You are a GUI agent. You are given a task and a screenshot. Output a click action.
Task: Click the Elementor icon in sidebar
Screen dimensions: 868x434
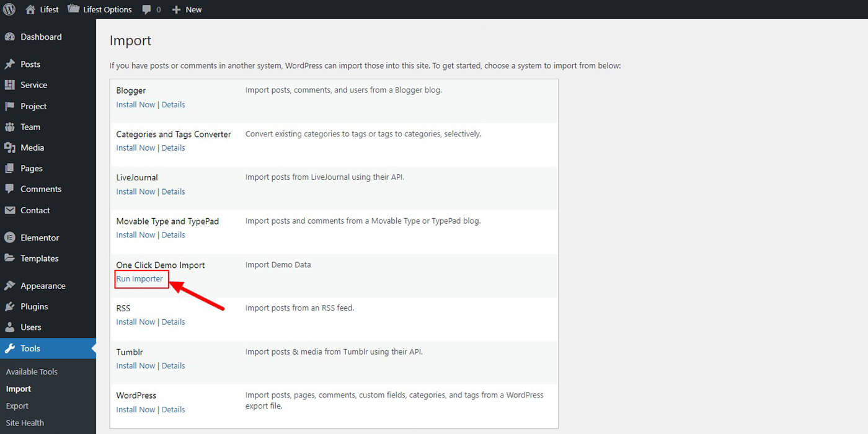9,237
